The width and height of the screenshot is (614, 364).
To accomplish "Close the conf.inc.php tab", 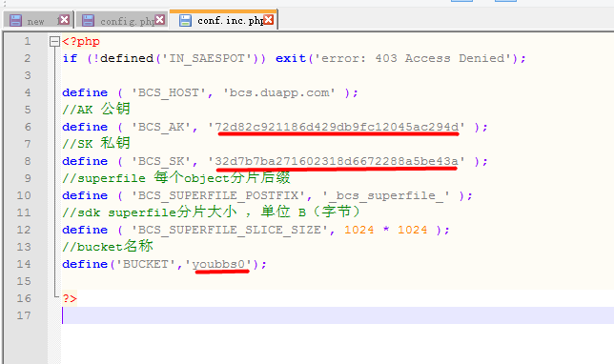I will tap(268, 20).
